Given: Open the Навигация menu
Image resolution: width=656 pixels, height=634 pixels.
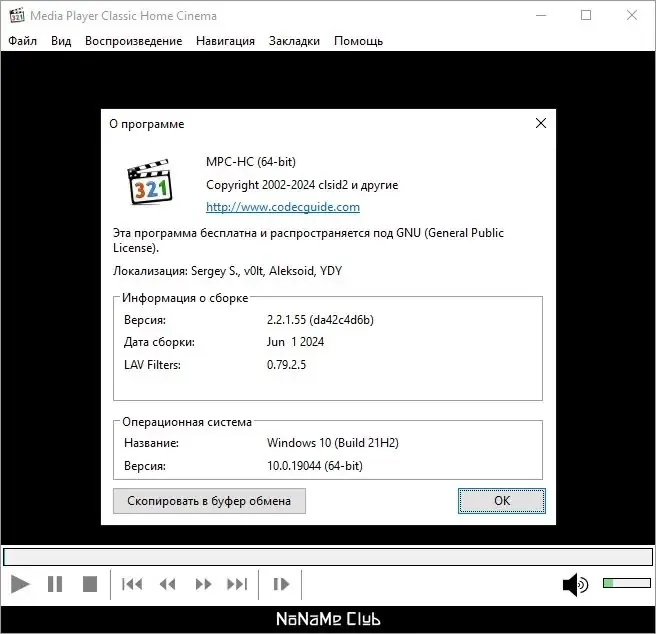Looking at the screenshot, I should (x=226, y=41).
